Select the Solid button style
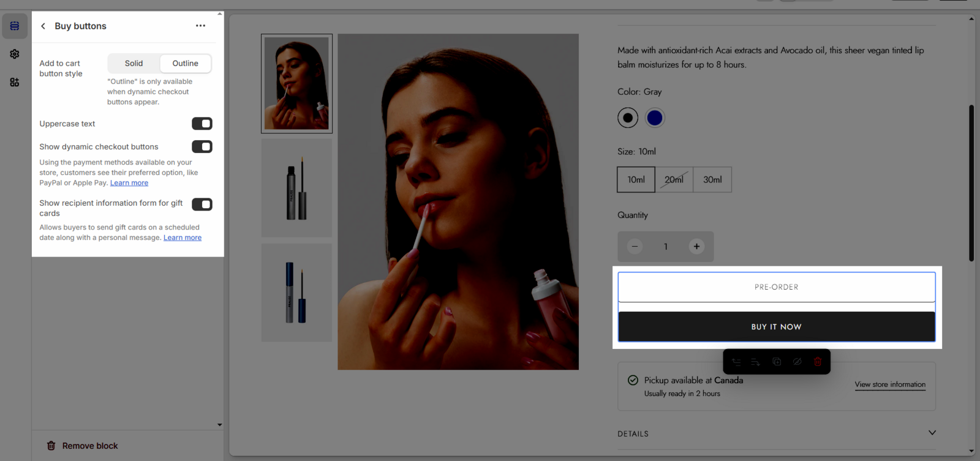Screen dimensions: 980x461 pos(134,64)
